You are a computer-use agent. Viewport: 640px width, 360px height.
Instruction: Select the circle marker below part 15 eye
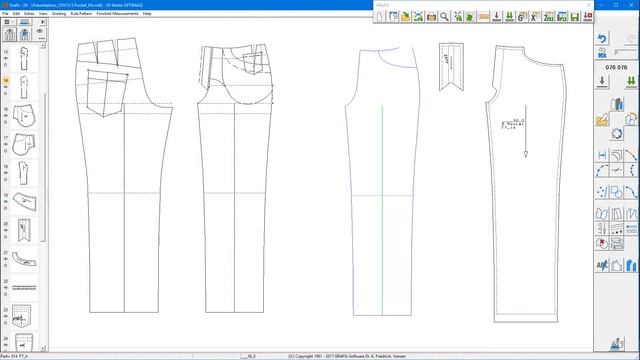(x=6, y=65)
